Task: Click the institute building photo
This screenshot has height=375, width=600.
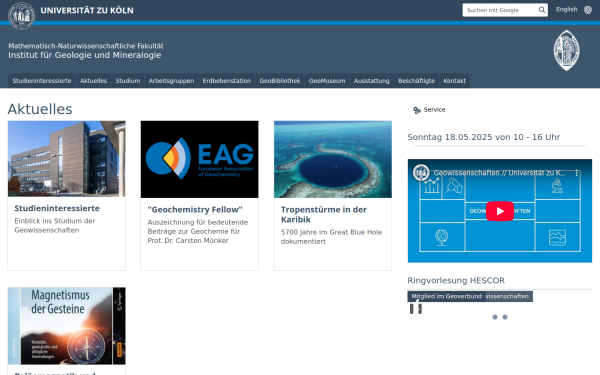Action: point(67,159)
